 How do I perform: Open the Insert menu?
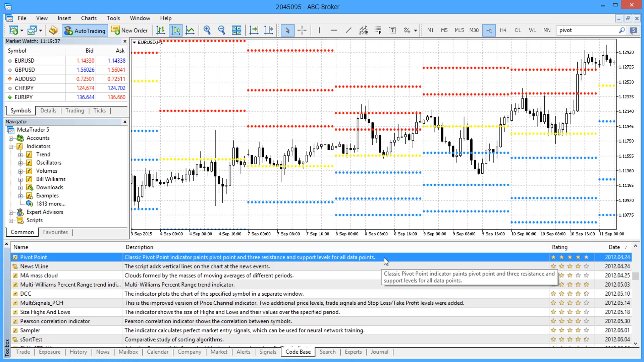(x=64, y=18)
